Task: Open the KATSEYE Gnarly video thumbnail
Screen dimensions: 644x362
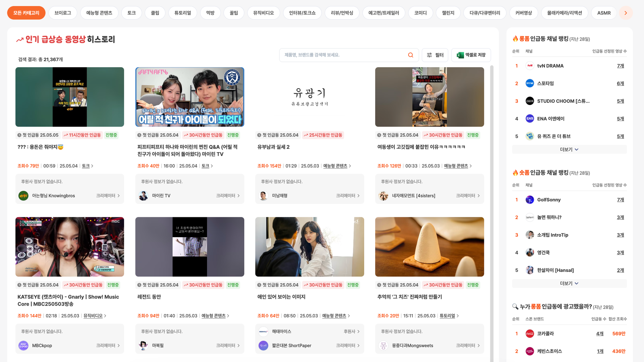Action: [70, 247]
